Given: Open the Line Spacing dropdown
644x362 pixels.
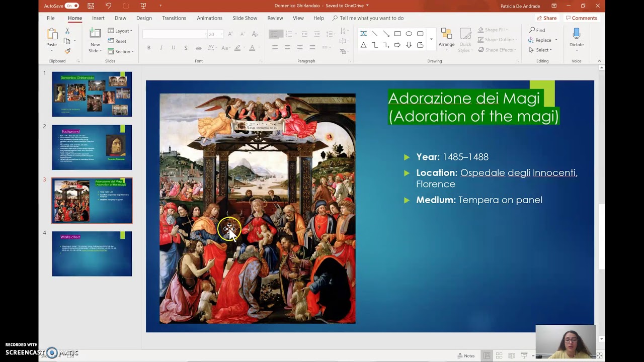Looking at the screenshot, I should coord(330,34).
